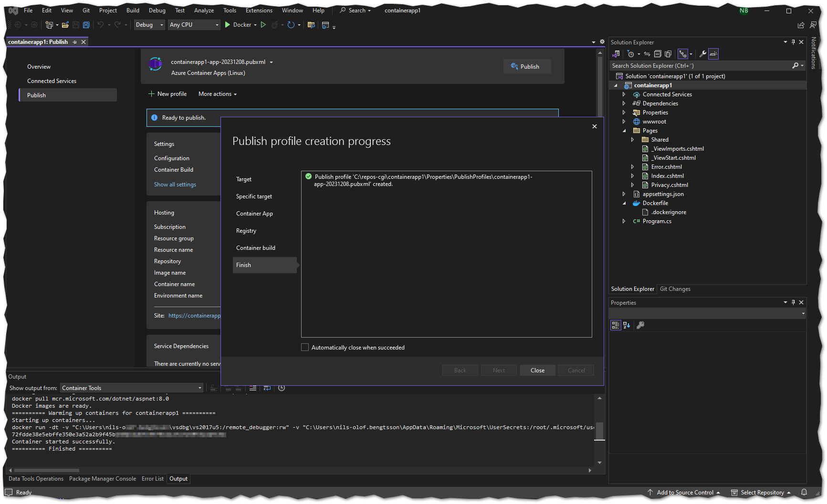Toggle the nested tree view icon in Solution Explorer

tap(683, 54)
